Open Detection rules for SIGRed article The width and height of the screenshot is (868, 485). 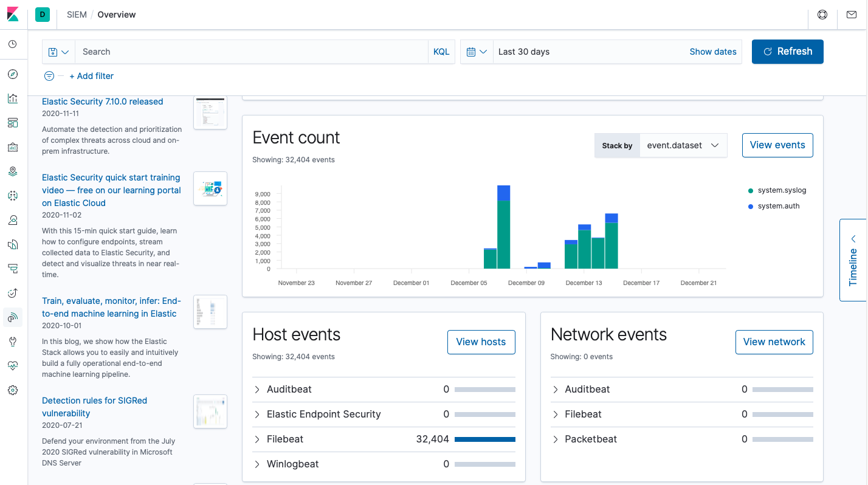coord(94,407)
